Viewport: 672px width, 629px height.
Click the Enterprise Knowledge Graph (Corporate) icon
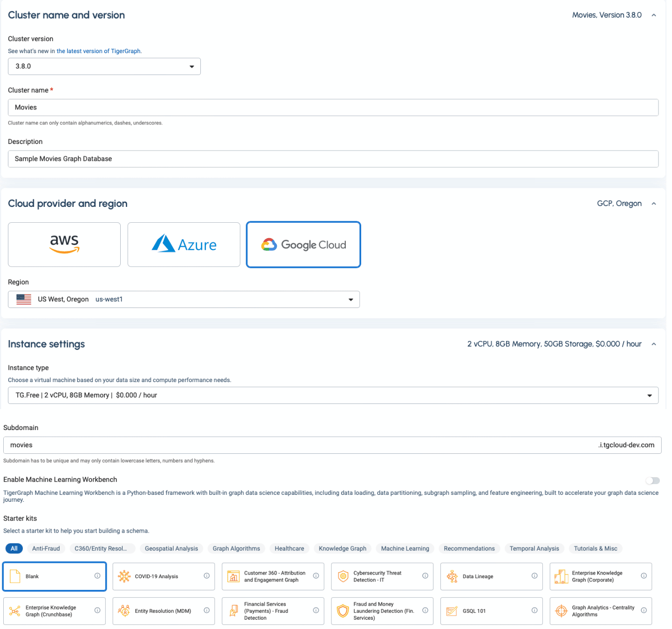[x=561, y=576]
